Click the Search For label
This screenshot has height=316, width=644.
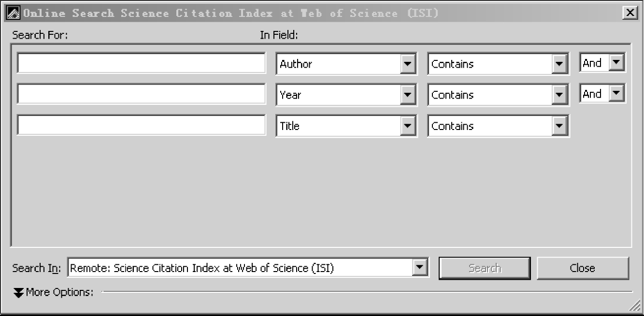pos(40,35)
